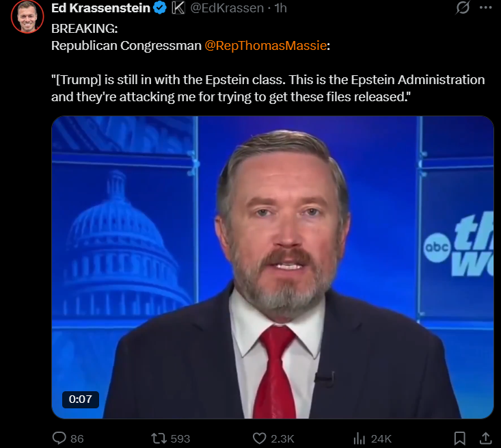Viewport: 501px width, 448px height.
Task: Click the 24K views count
Action: point(381,438)
